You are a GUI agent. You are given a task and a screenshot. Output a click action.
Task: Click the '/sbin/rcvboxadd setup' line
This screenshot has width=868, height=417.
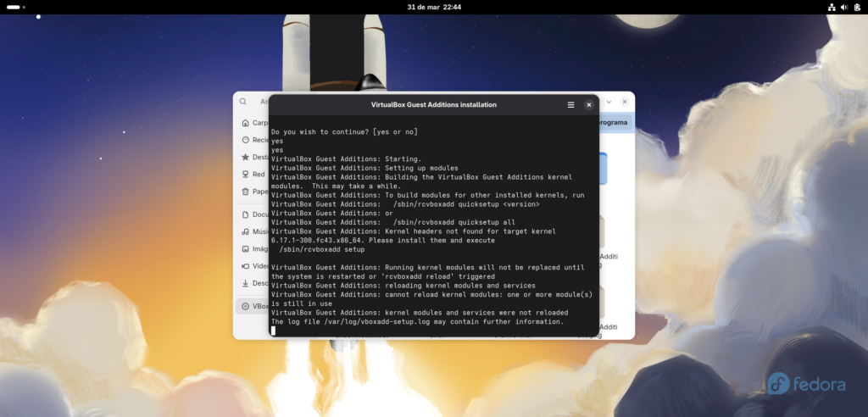tap(322, 250)
